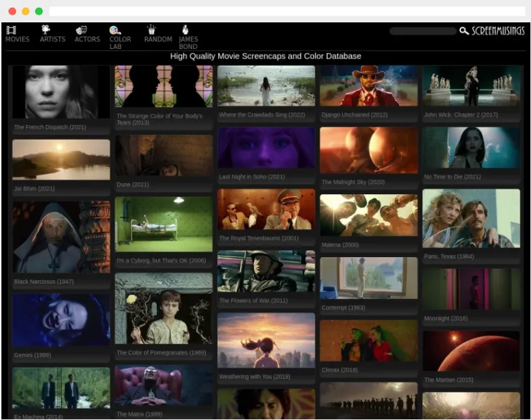Click 'Malena (2000)' title text
This screenshot has width=531, height=420.
pos(340,245)
